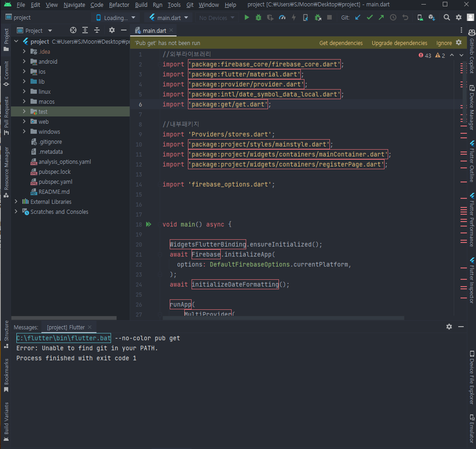Viewport: 476px width, 449px height.
Task: Click the Collapse All icon in Project panel
Action: point(97,30)
